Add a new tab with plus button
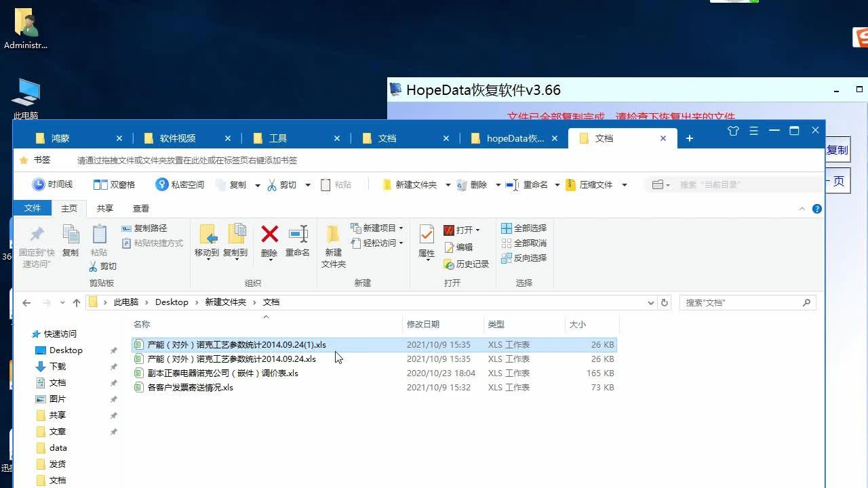The image size is (868, 488). point(690,138)
